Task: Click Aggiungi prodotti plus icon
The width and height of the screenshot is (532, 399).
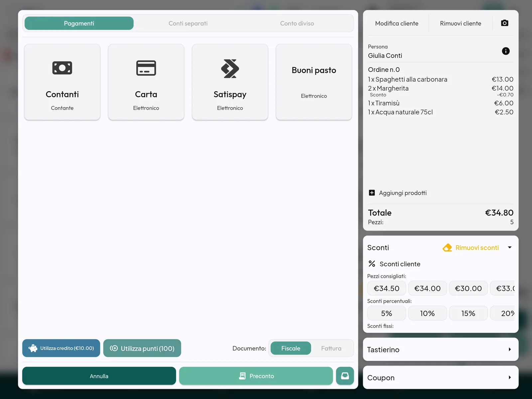Action: point(372,193)
